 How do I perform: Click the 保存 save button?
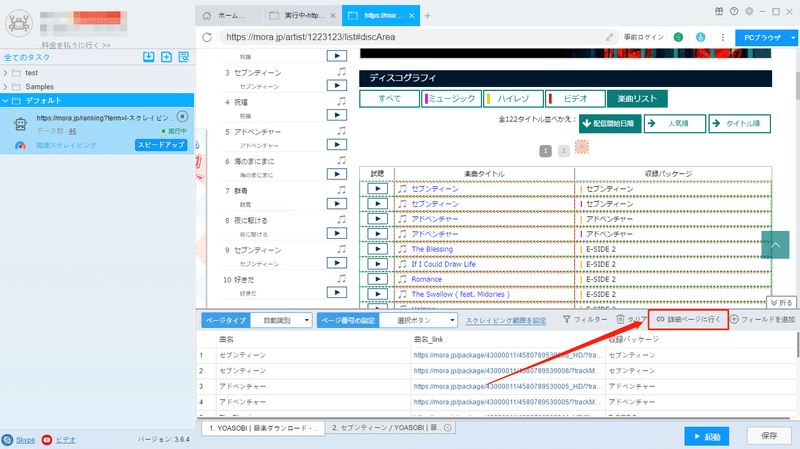pos(769,436)
